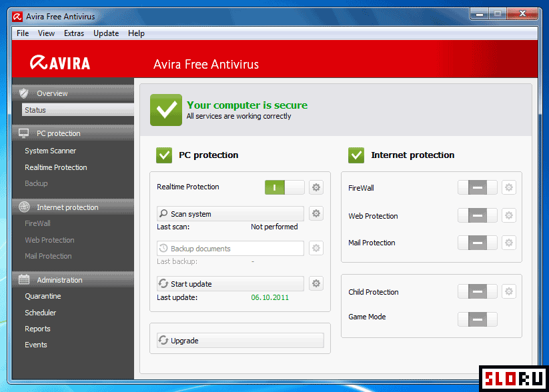Click 'Your computer is secure' heading
Screen dimensions: 549x392
pyautogui.click(x=247, y=105)
